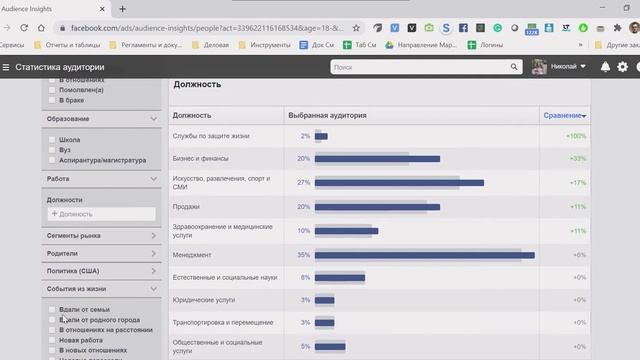Click the Skype-like S extension icon
Image resolution: width=640 pixels, height=360 pixels.
[446, 28]
